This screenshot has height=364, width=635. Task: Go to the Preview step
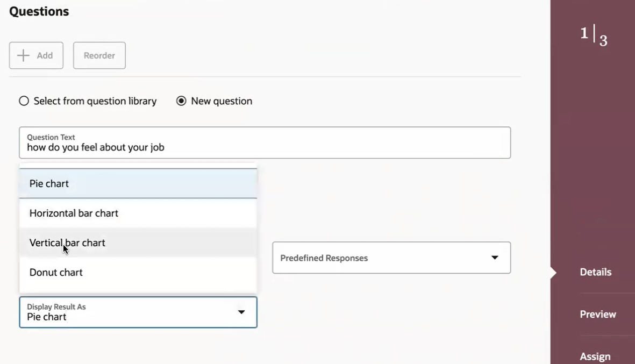[x=598, y=314]
